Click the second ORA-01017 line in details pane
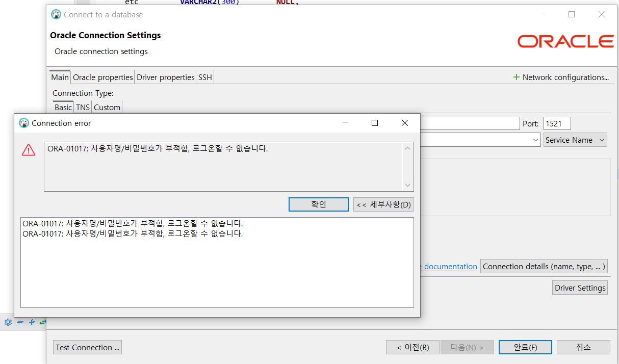This screenshot has width=619, height=364. (x=133, y=233)
